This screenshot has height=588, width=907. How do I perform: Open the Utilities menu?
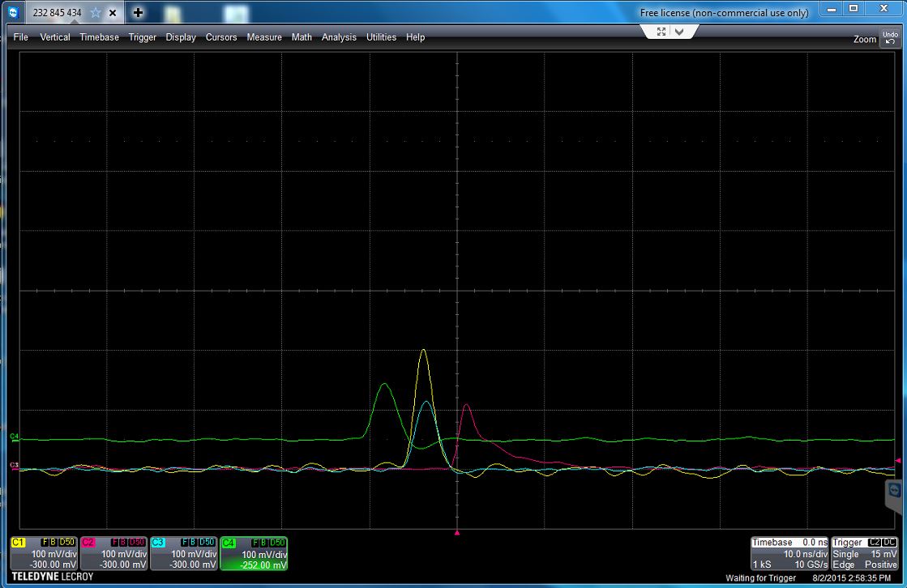[381, 37]
